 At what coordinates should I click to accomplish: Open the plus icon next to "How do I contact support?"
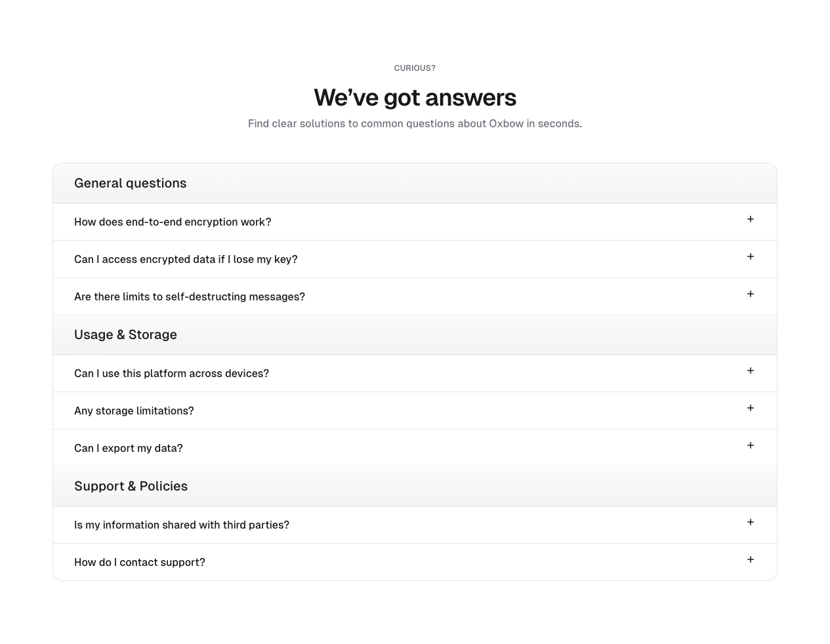pyautogui.click(x=750, y=559)
